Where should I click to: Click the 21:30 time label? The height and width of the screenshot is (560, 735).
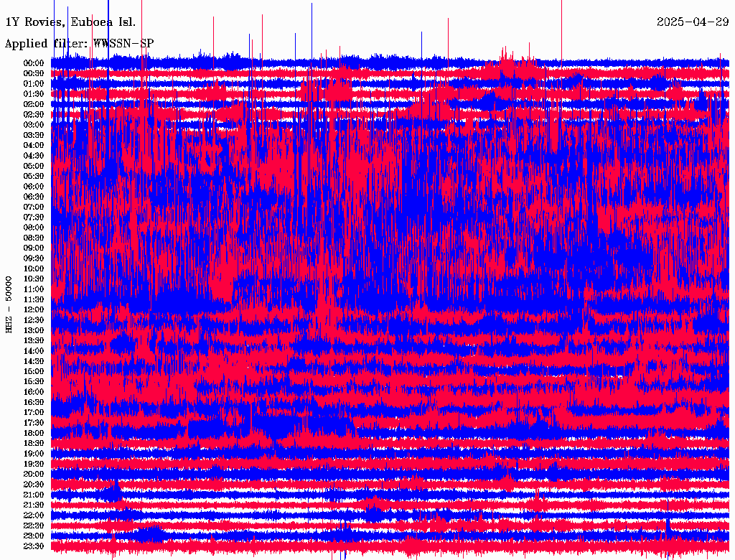pos(34,505)
